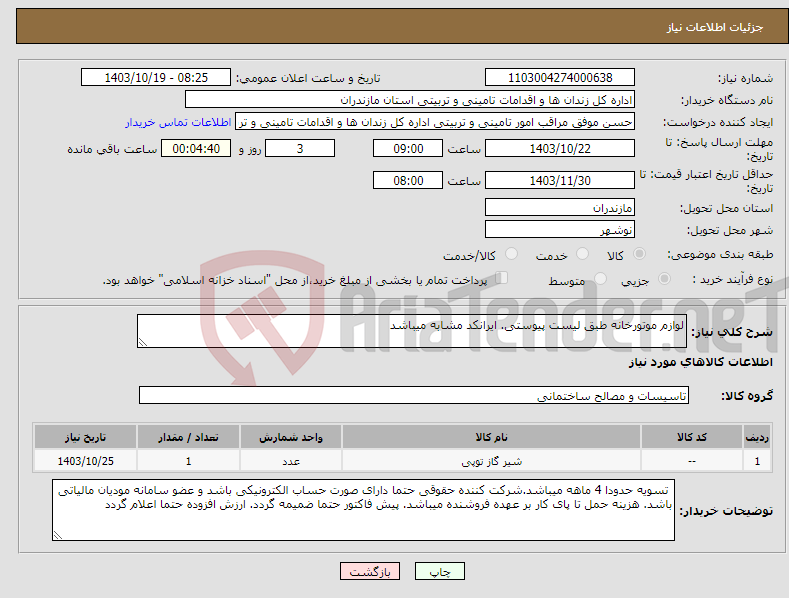Click the deadline time field 09:00
Screen dimensions: 789x598
pyautogui.click(x=408, y=148)
